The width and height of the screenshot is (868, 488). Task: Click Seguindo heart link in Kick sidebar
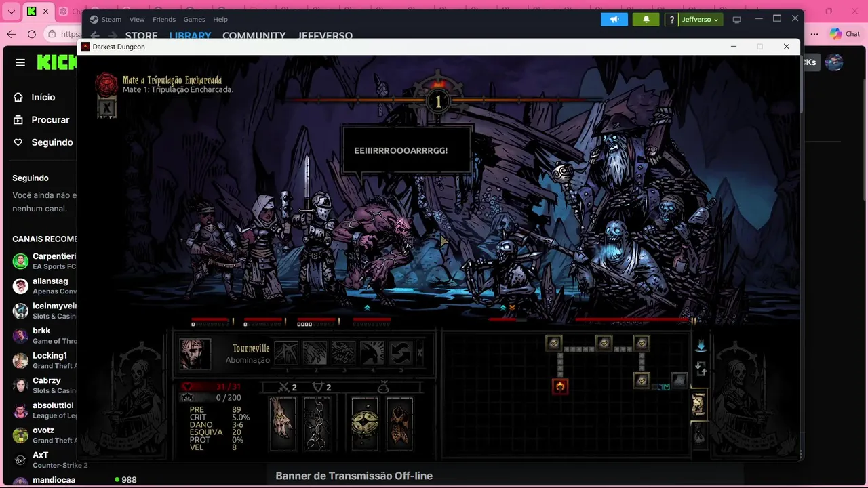(x=43, y=142)
